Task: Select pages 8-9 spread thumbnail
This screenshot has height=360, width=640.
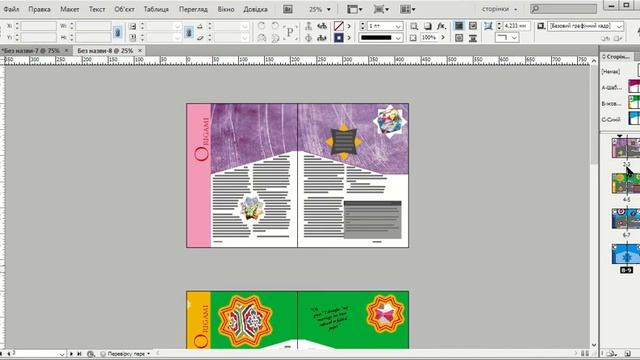Action: [626, 254]
